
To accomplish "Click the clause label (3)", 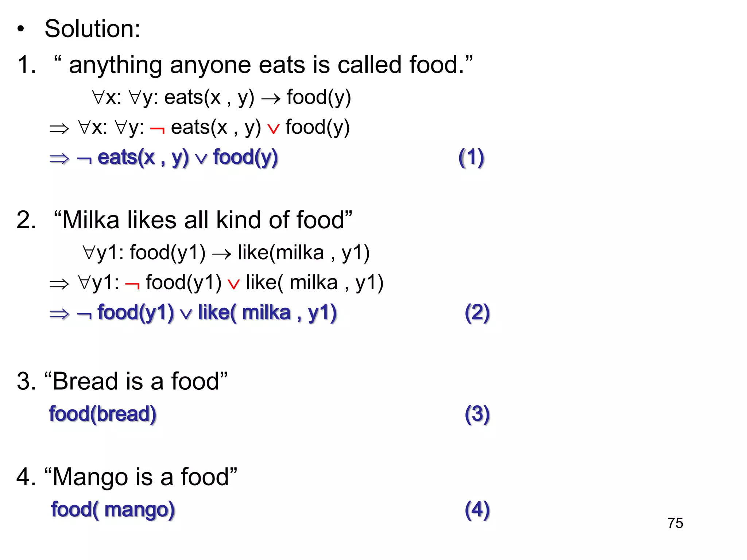I will click(477, 414).
